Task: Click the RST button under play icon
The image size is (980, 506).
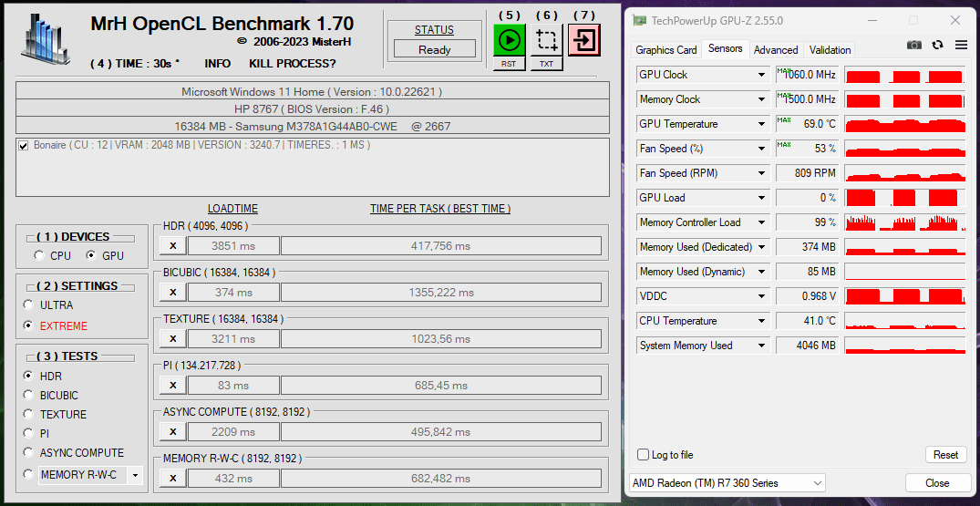Action: click(509, 64)
